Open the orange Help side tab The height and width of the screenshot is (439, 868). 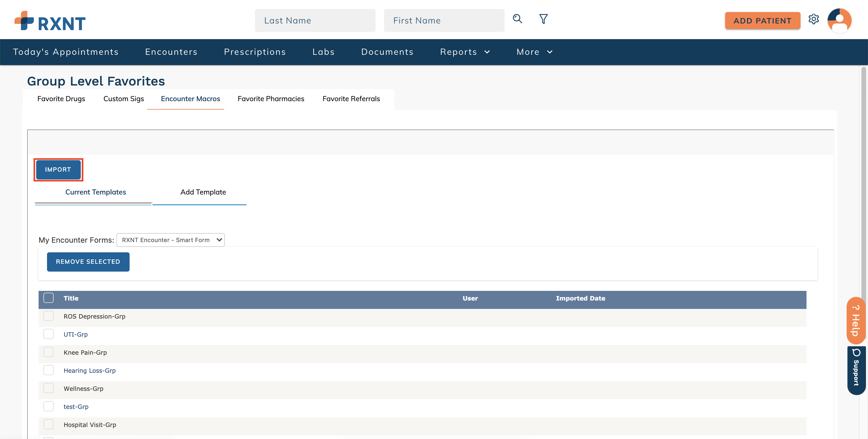click(x=856, y=320)
